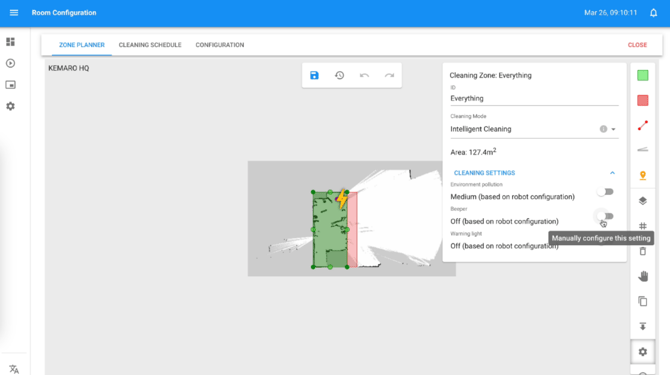
Task: Open the layers tool
Action: (643, 201)
